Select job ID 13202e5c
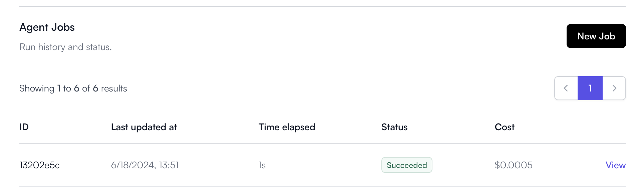Image resolution: width=644 pixels, height=191 pixels. pos(39,165)
